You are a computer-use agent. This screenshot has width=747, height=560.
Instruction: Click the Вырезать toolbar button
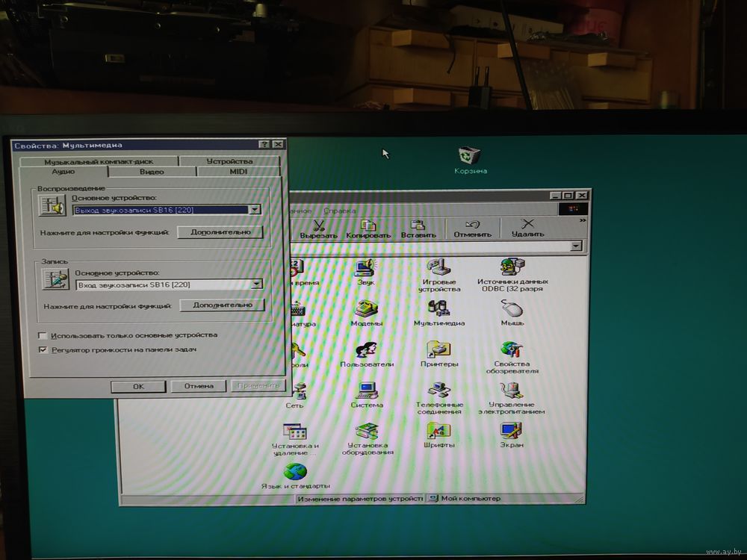(x=318, y=228)
